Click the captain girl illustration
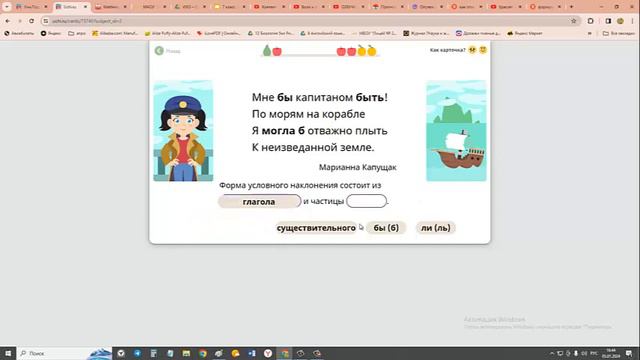Viewport: 640px width, 360px height. point(183,131)
